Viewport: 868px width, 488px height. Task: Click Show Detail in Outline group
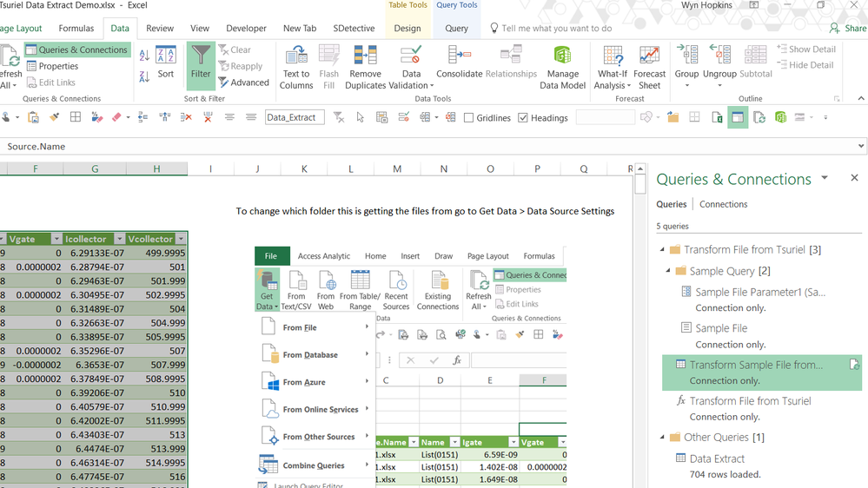[806, 49]
